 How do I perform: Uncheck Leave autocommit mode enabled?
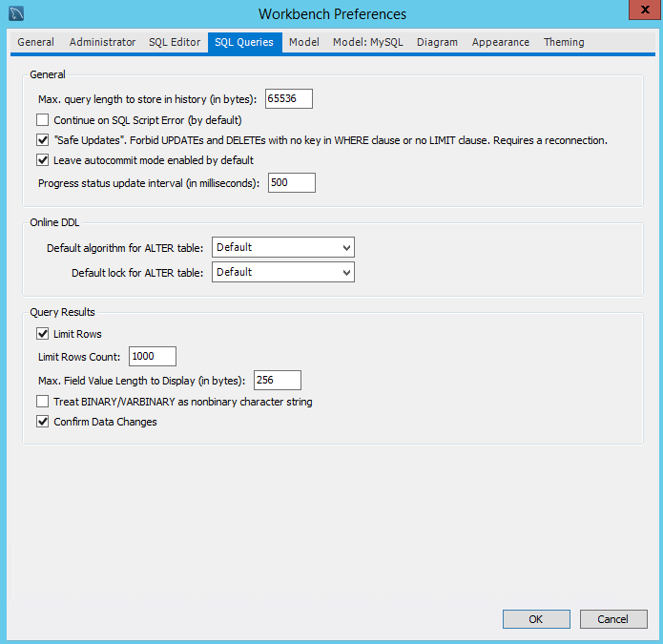42,160
